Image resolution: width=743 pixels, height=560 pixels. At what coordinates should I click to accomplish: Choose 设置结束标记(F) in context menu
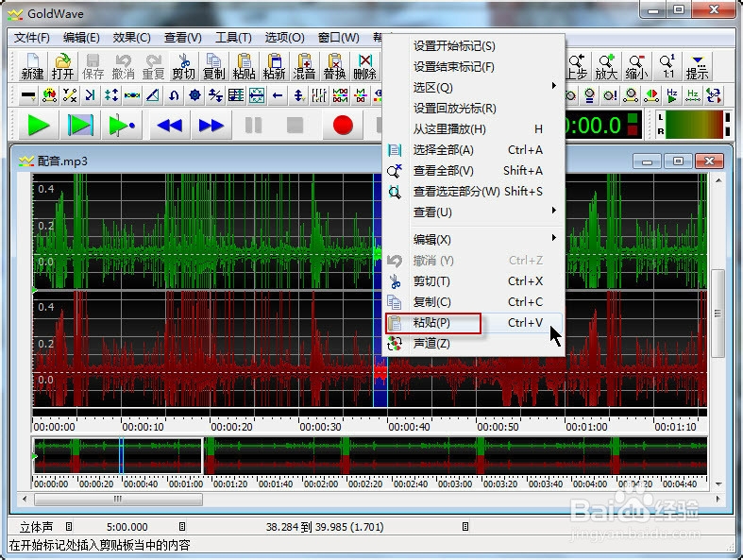point(473,67)
